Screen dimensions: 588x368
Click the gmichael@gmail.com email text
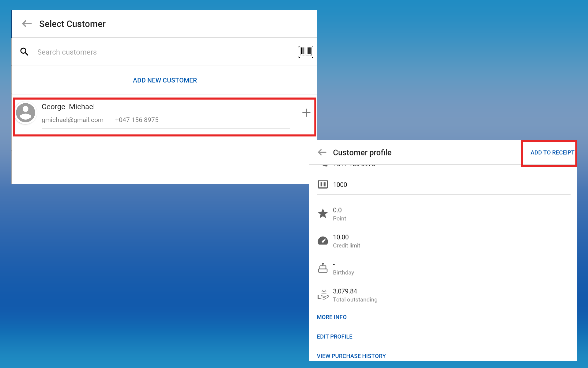[x=73, y=120]
